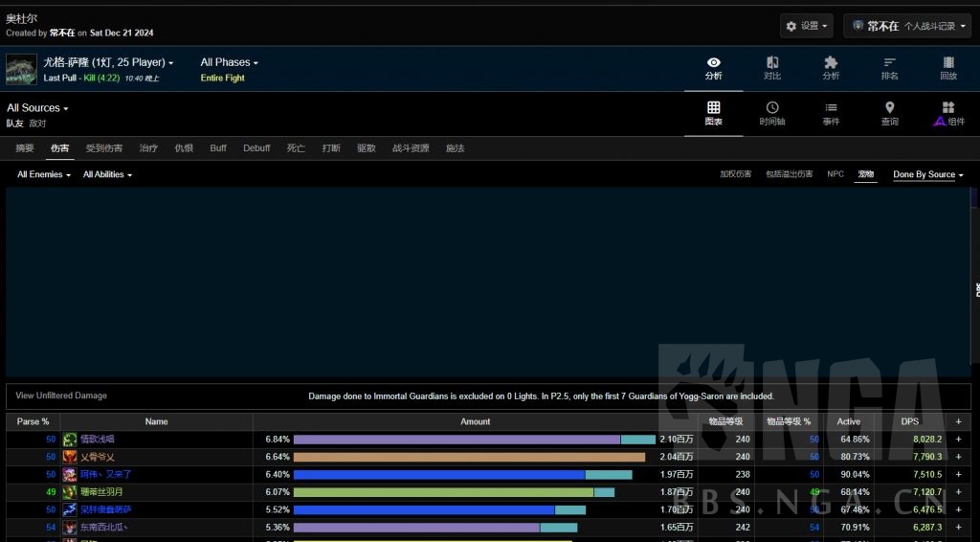Image resolution: width=980 pixels, height=542 pixels.
Task: Switch to the 死亡 deaths tab
Action: (x=296, y=148)
